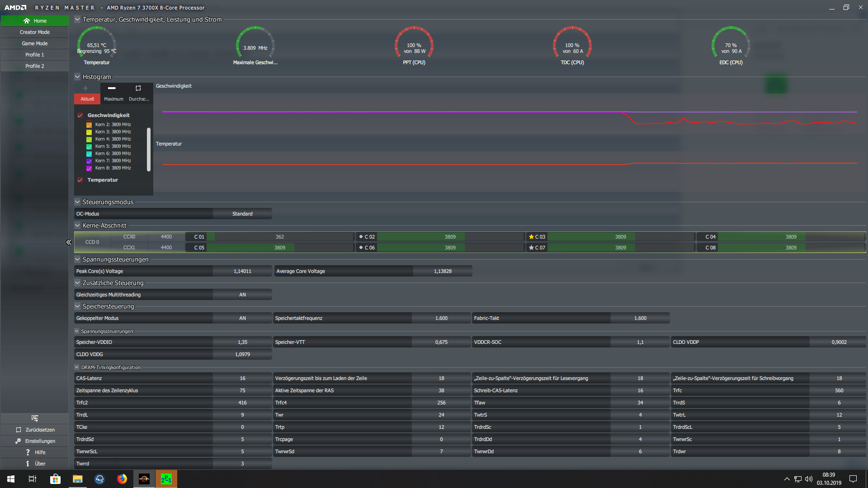Image resolution: width=868 pixels, height=488 pixels.
Task: Click the histogram minus zoom-out icon
Action: click(x=112, y=88)
